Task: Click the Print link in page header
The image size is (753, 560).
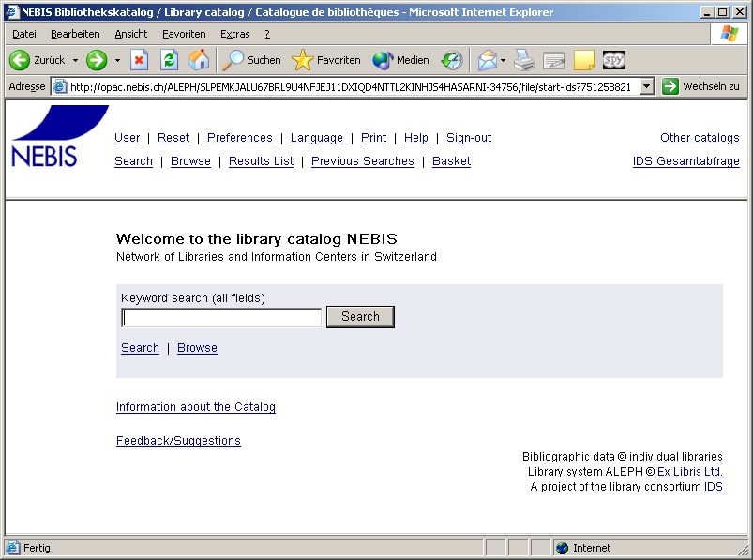Action: click(x=373, y=138)
